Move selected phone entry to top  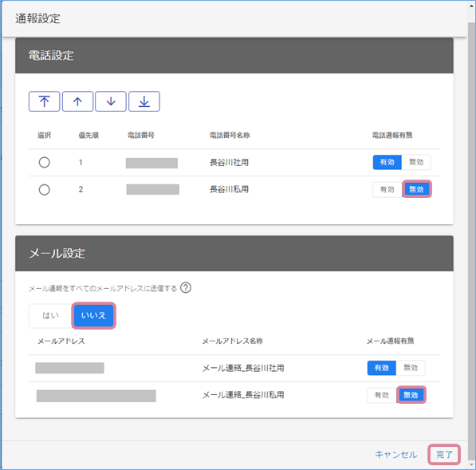pos(45,101)
